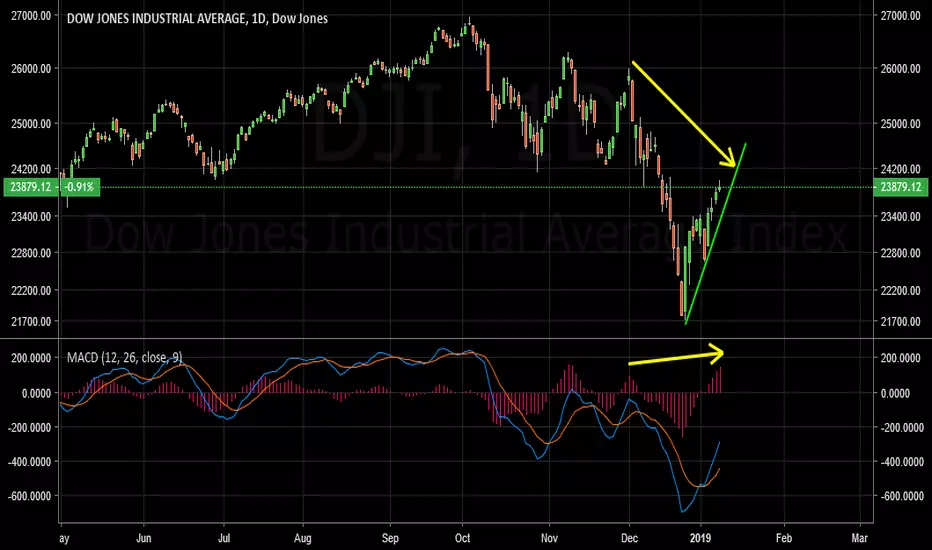Click the Dec label on time axis

click(629, 538)
